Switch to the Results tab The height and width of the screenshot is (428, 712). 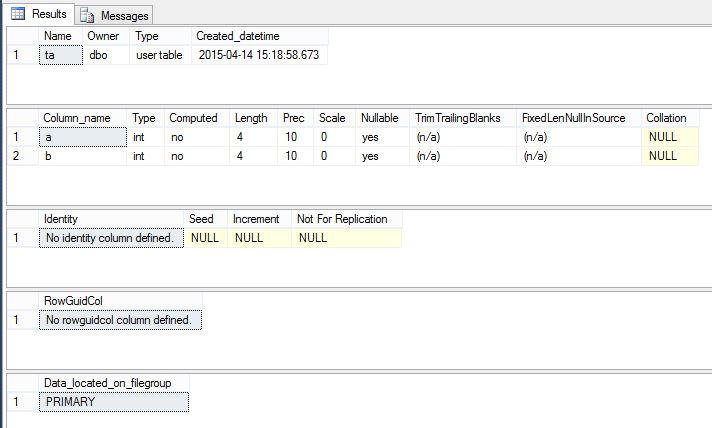pos(39,14)
